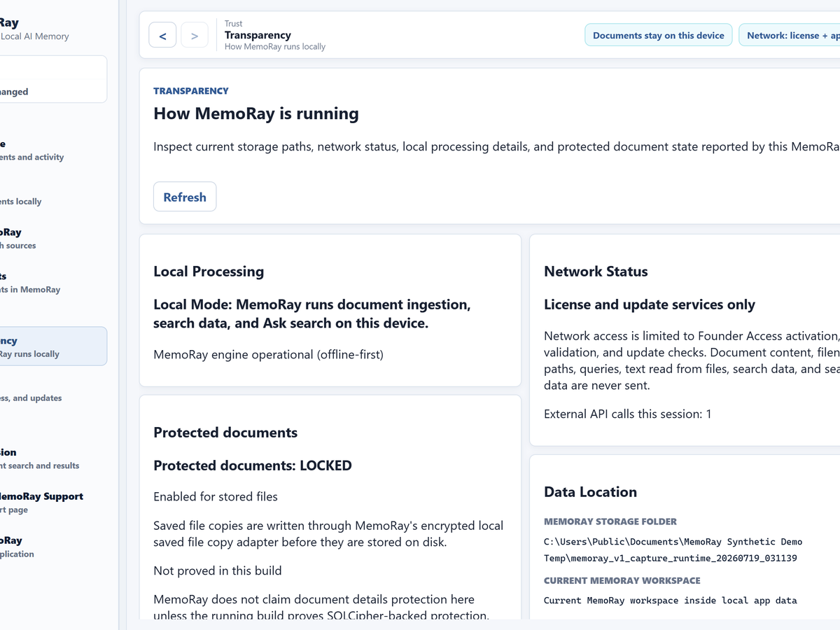
Task: Refresh the transparency report
Action: point(185,197)
